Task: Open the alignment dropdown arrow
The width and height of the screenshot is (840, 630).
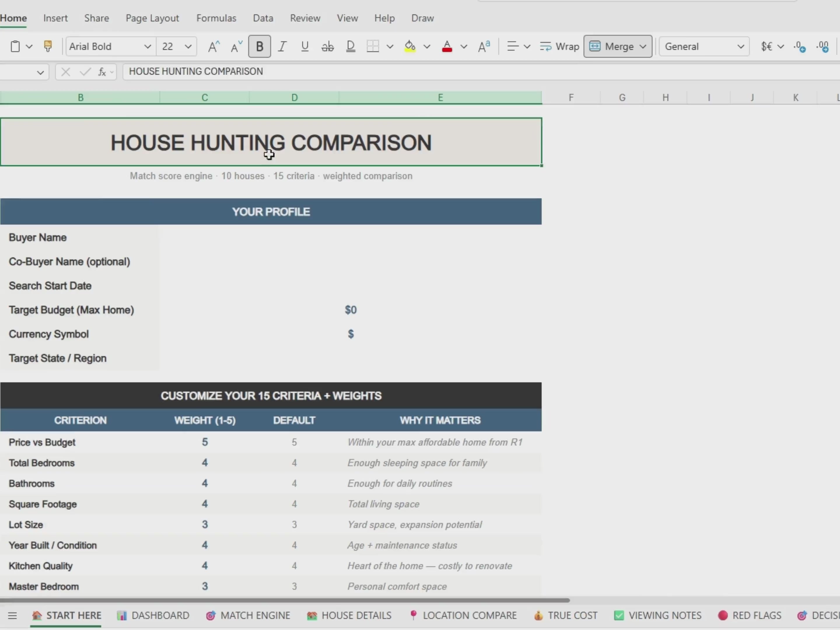Action: point(527,47)
